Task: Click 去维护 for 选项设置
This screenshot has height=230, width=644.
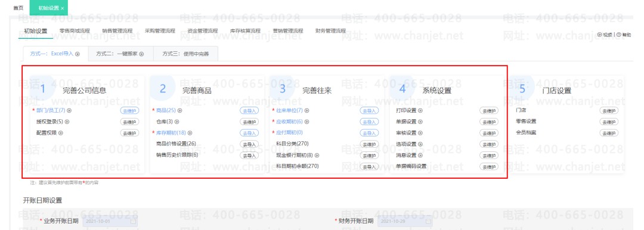Action: click(x=489, y=144)
